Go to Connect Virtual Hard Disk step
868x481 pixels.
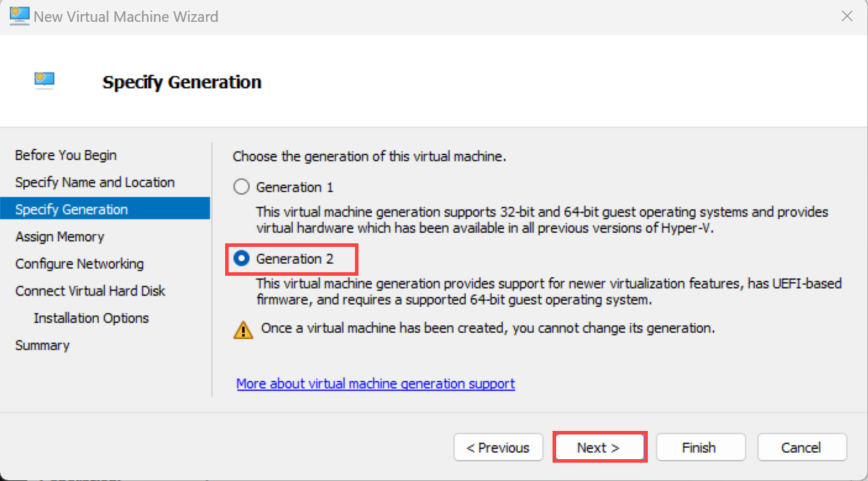click(x=90, y=291)
